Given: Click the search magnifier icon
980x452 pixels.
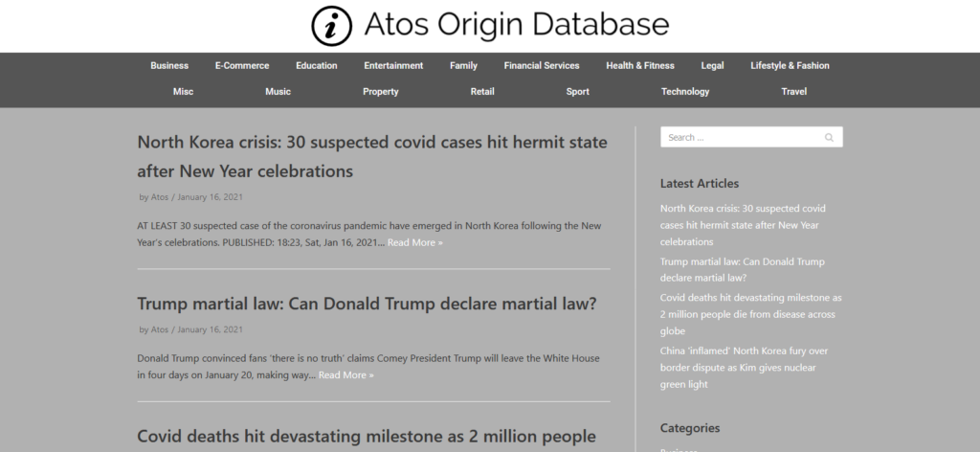Looking at the screenshot, I should pos(829,138).
